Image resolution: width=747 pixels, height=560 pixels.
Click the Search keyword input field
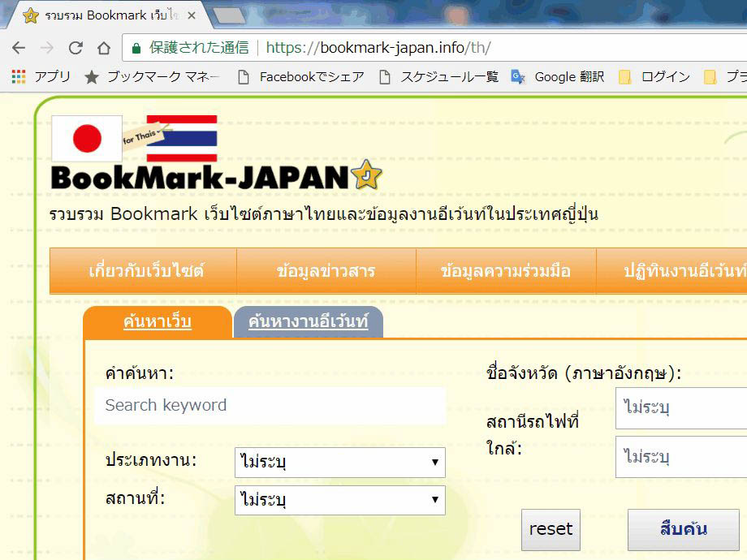tap(270, 406)
